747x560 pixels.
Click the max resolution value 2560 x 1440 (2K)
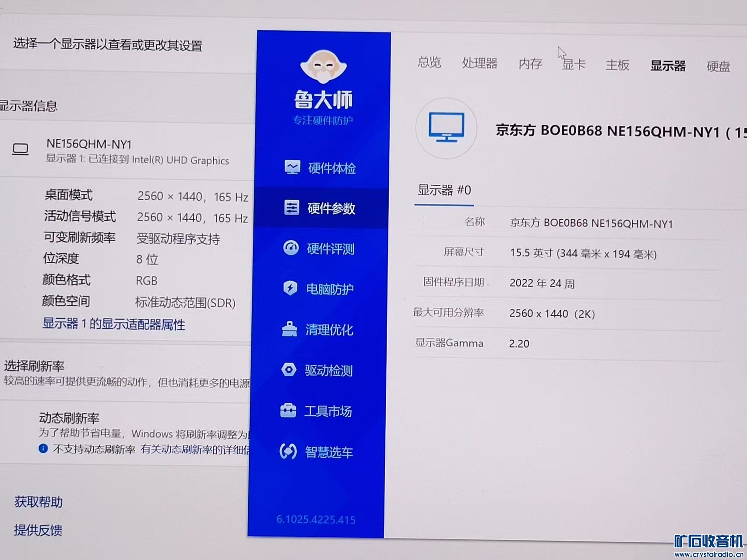point(552,313)
